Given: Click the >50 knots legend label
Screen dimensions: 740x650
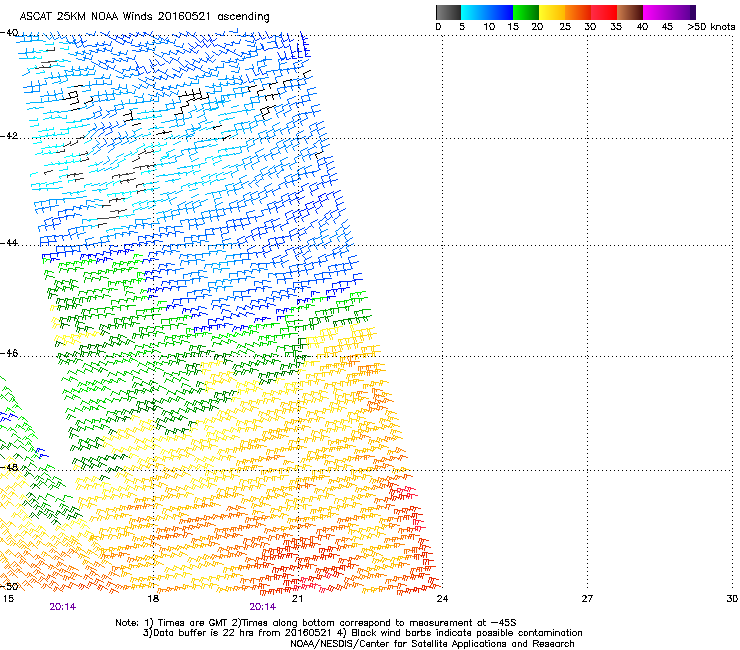Looking at the screenshot, I should click(x=711, y=27).
